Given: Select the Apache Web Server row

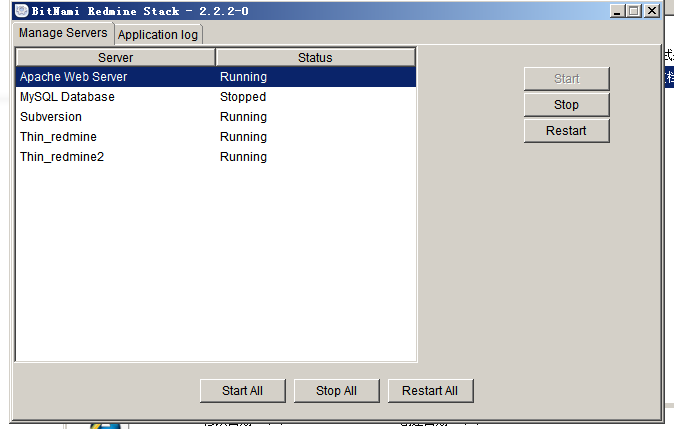Looking at the screenshot, I should (x=216, y=77).
